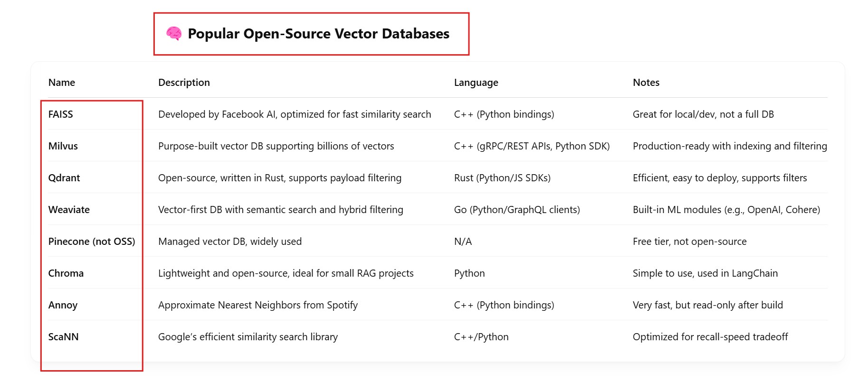The height and width of the screenshot is (382, 868).
Task: Select the Name column header
Action: 62,83
